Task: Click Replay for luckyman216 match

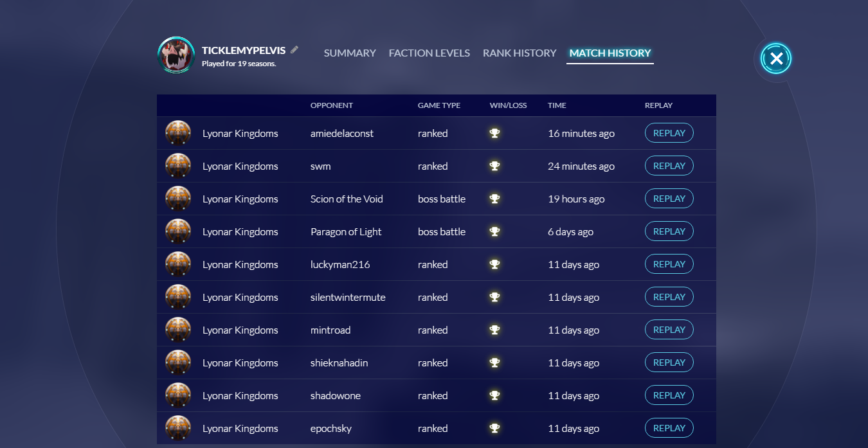Action: click(669, 264)
